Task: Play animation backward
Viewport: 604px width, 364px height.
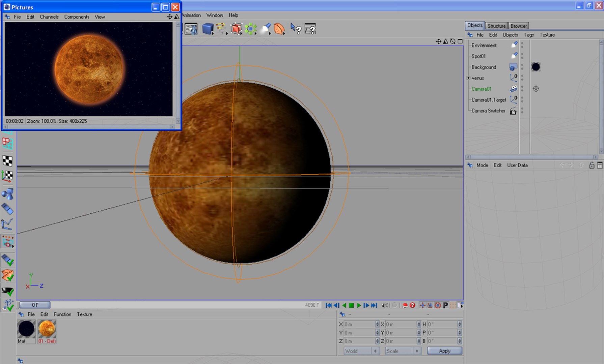Action: coord(344,305)
